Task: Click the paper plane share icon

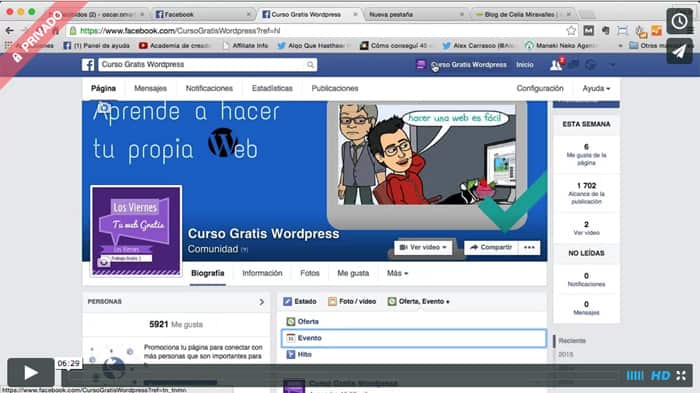Action: pos(679,51)
